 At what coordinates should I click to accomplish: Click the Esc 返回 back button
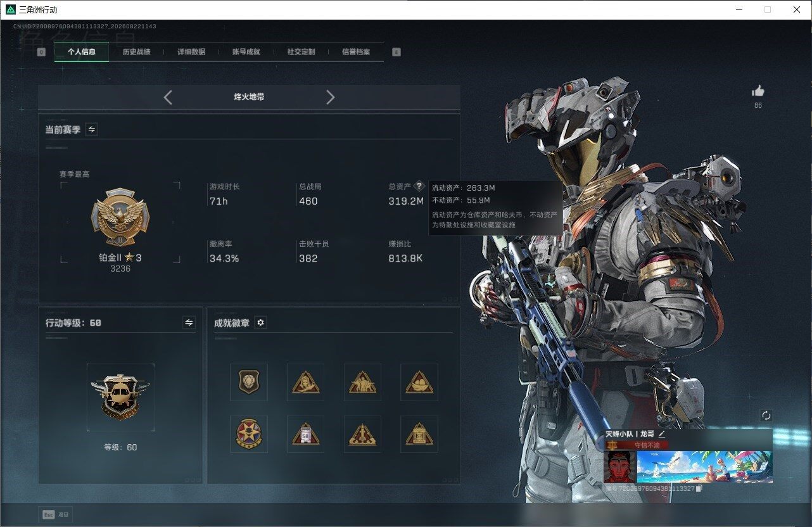tap(56, 514)
